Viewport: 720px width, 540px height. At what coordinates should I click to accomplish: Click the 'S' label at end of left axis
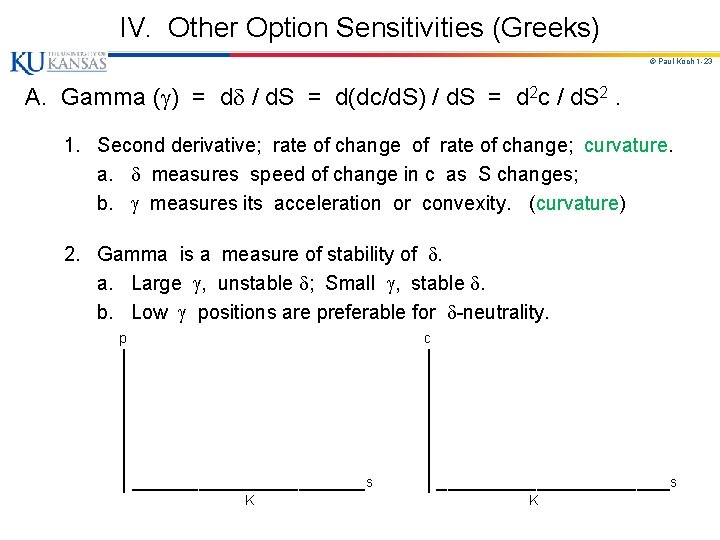pyautogui.click(x=369, y=484)
